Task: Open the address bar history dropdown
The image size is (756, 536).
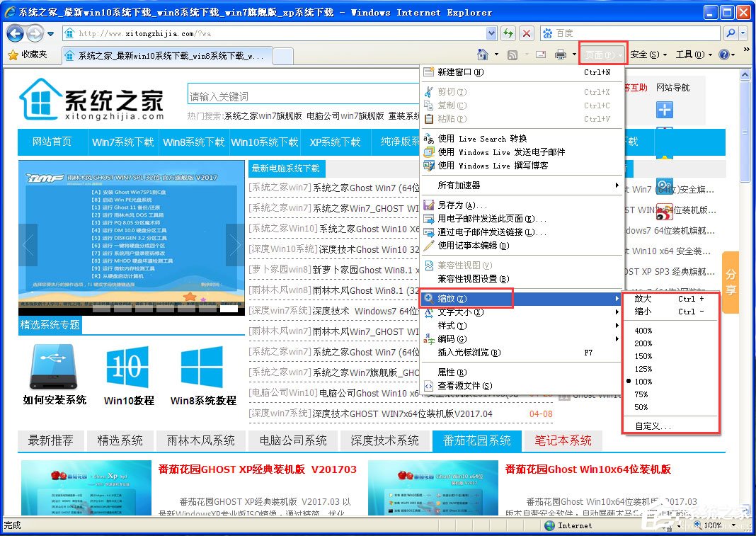Action: coord(491,33)
